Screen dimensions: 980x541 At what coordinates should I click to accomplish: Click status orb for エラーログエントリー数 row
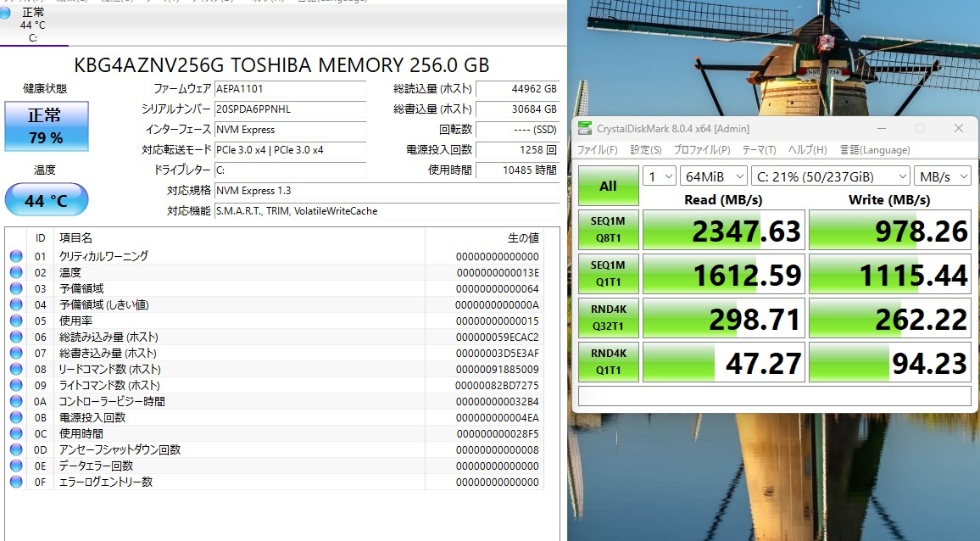coord(16,482)
